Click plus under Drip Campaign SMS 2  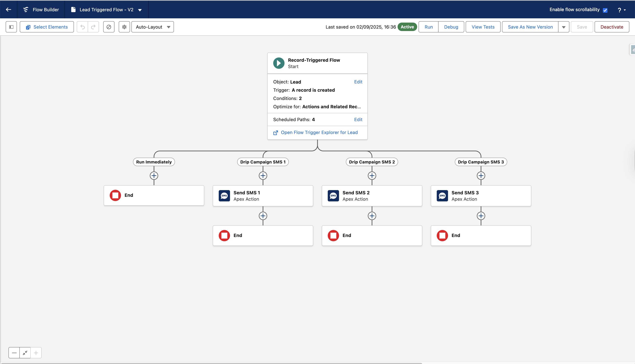[372, 176]
